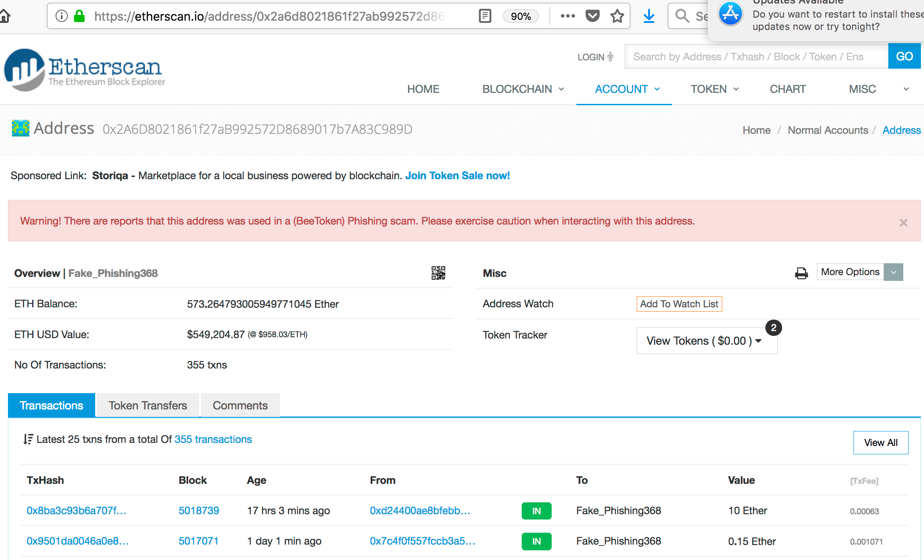Click the chevron right of MISC
The image size is (924, 560).
click(906, 89)
